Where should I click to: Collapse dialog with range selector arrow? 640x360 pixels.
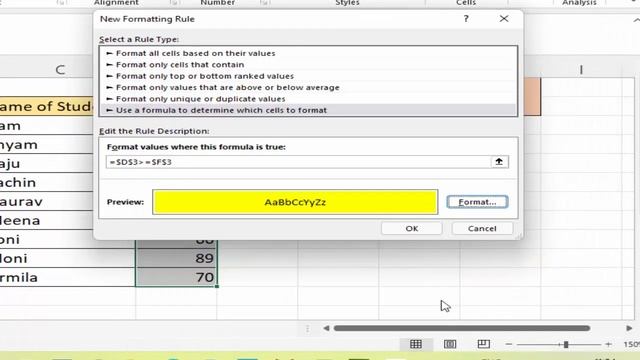pyautogui.click(x=499, y=162)
